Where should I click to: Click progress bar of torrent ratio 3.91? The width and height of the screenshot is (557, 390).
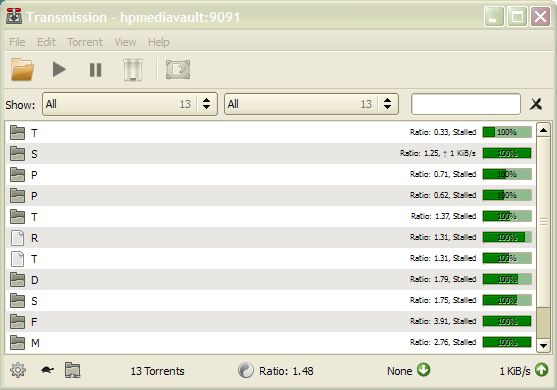(x=507, y=321)
